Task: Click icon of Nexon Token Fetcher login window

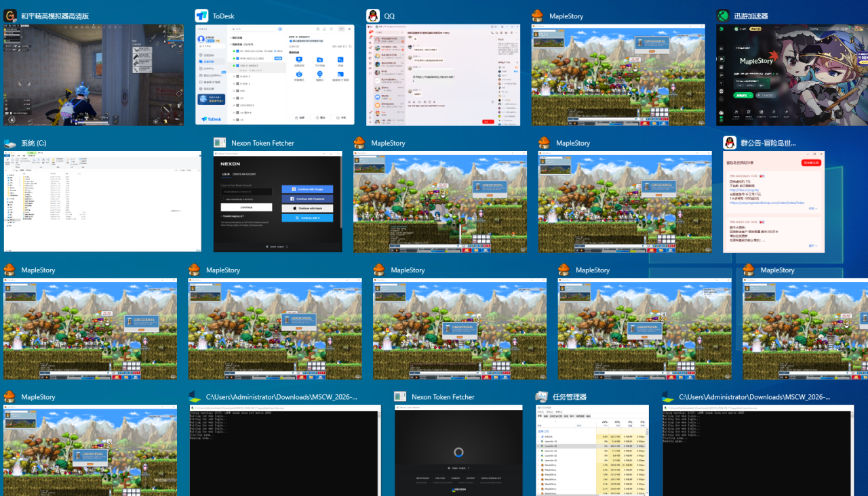Action: pos(220,143)
